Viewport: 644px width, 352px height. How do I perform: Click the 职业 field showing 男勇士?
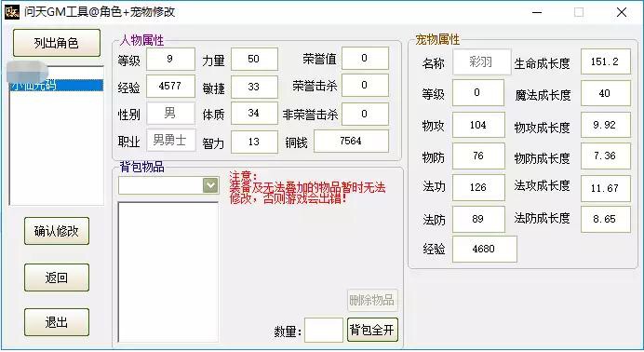click(x=170, y=141)
